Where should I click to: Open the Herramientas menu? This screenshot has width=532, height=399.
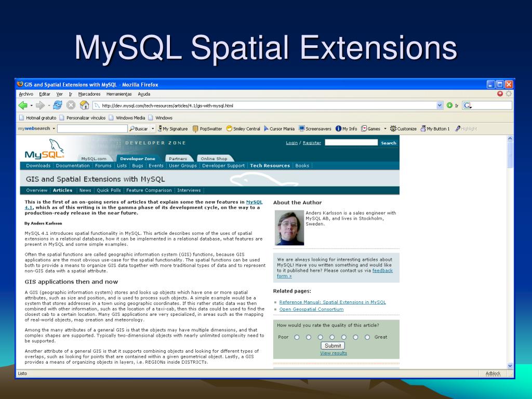point(119,94)
